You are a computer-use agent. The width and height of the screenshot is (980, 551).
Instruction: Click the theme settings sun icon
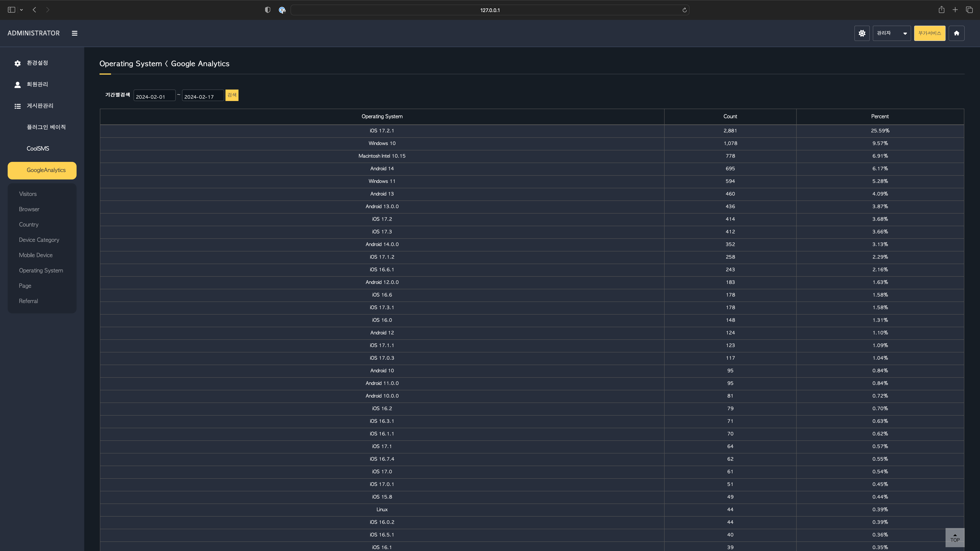[862, 33]
